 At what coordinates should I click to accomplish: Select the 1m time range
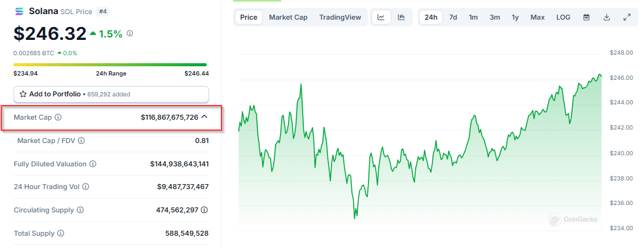tap(474, 17)
